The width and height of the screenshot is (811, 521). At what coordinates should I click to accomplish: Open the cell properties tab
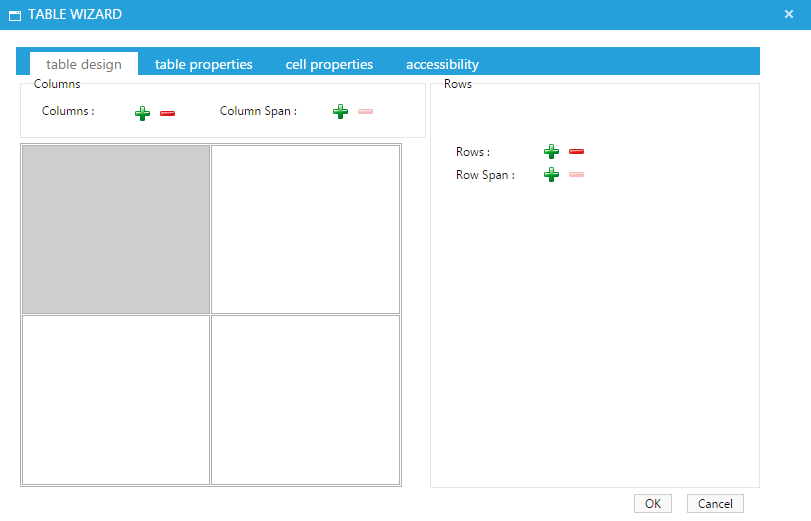329,64
